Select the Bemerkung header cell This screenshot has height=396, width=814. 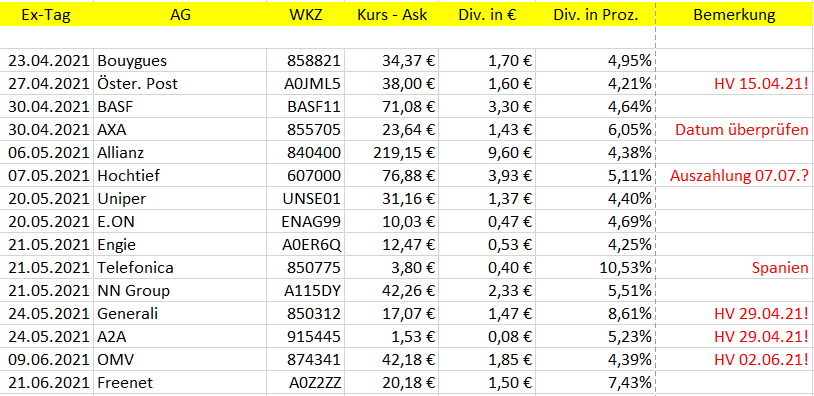(734, 14)
